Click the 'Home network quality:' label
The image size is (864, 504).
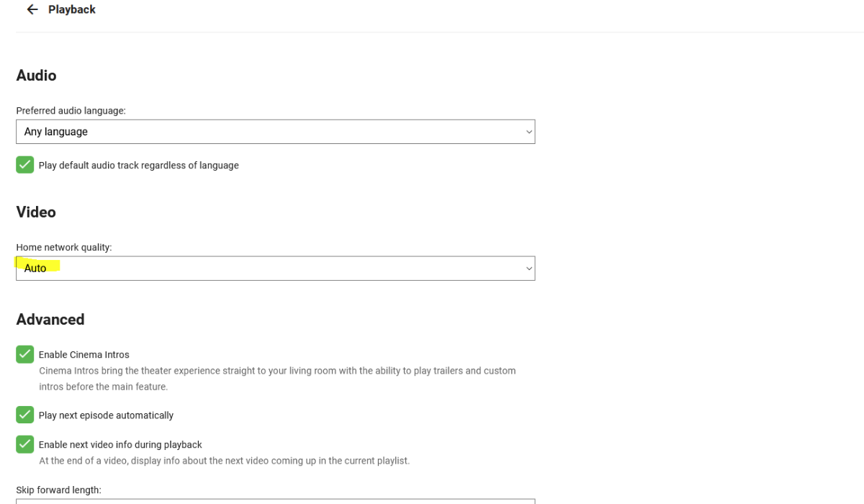(64, 248)
